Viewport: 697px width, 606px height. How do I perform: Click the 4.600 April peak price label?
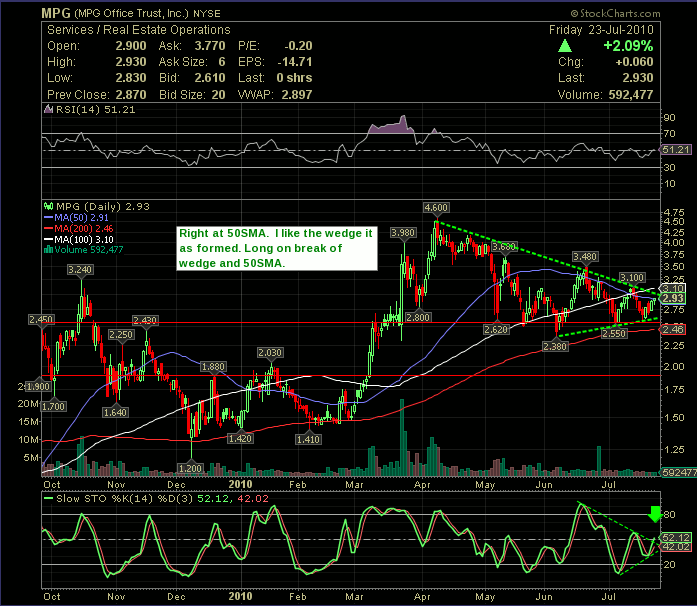coord(436,208)
